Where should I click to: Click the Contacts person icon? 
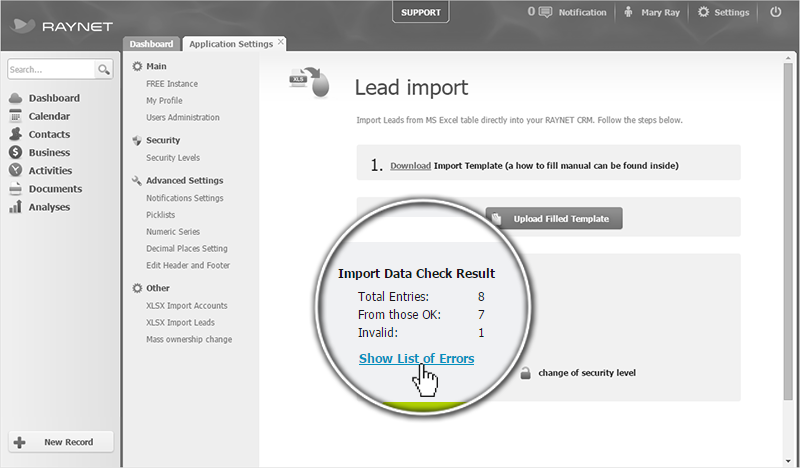tap(16, 134)
